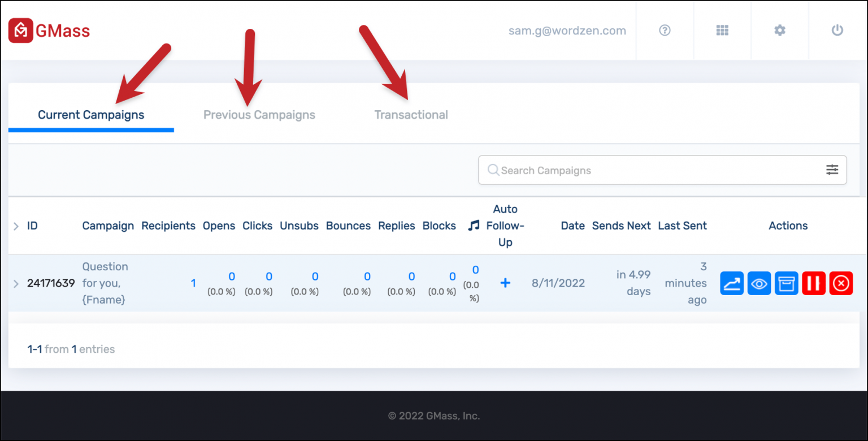This screenshot has height=441, width=868.
Task: Open the recipients count link for the campaign
Action: [x=193, y=283]
